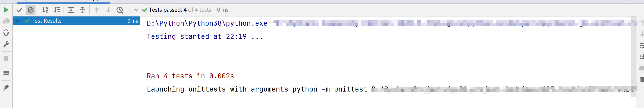
Task: Toggle Show Passed tests checkmark
Action: tap(19, 10)
